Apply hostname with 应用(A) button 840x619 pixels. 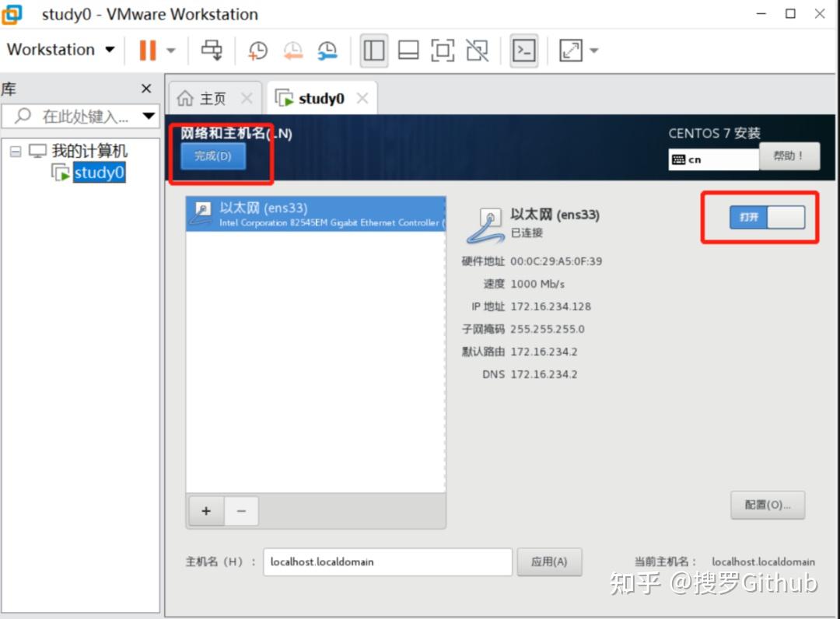549,561
